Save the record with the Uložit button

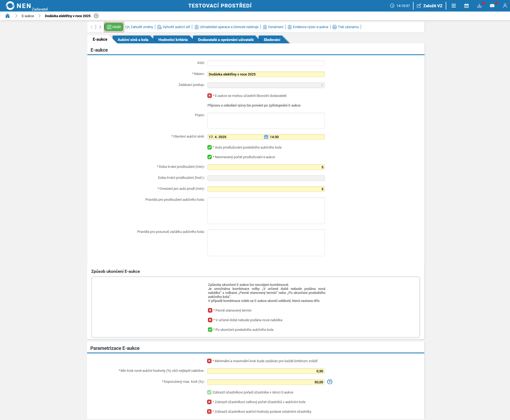pyautogui.click(x=114, y=27)
